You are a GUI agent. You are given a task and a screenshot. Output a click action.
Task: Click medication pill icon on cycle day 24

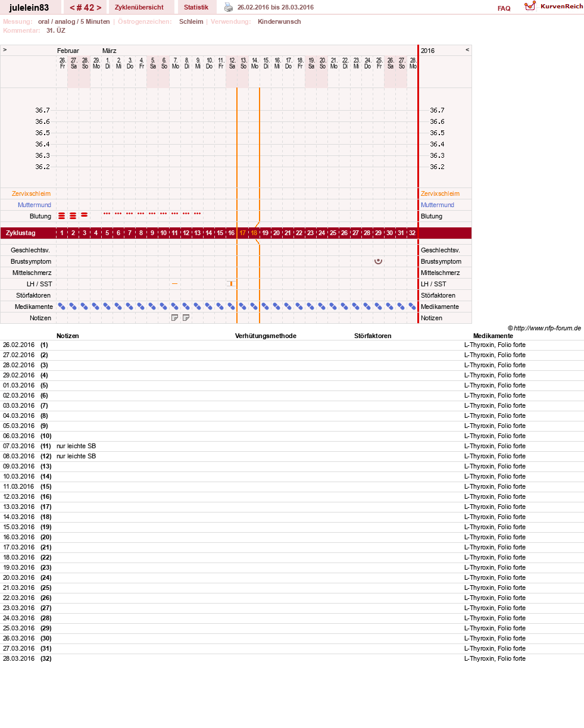pos(321,307)
